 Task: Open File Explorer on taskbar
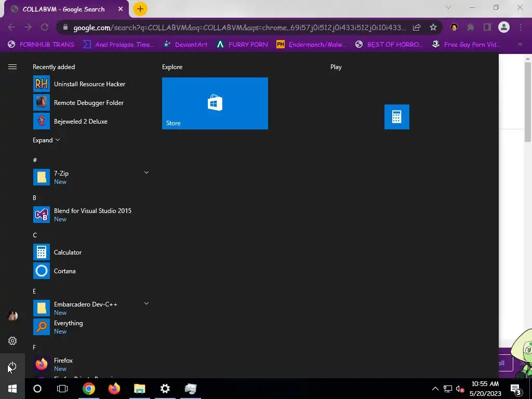click(x=139, y=389)
